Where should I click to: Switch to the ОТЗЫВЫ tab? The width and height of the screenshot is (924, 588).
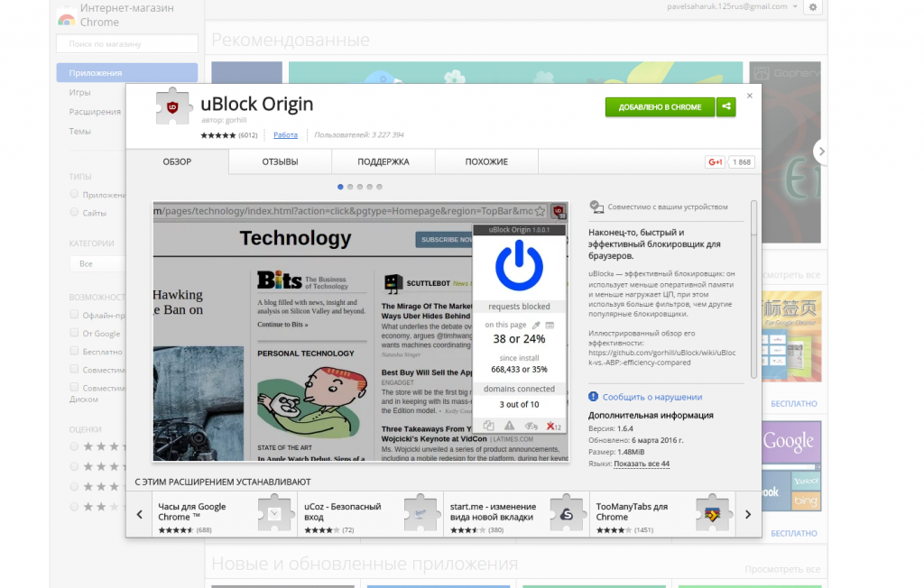[280, 161]
